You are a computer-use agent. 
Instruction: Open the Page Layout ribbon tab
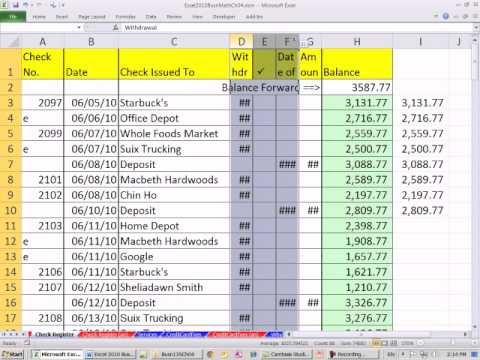92,17
